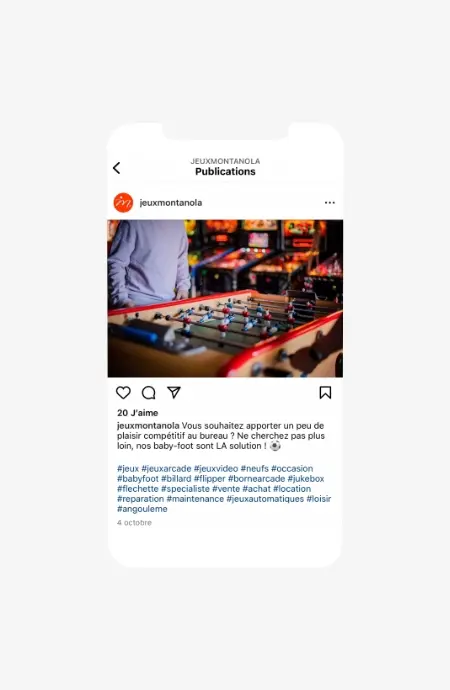This screenshot has width=450, height=690.
Task: Open the orange jeuxmontanola profile avatar
Action: point(123,203)
